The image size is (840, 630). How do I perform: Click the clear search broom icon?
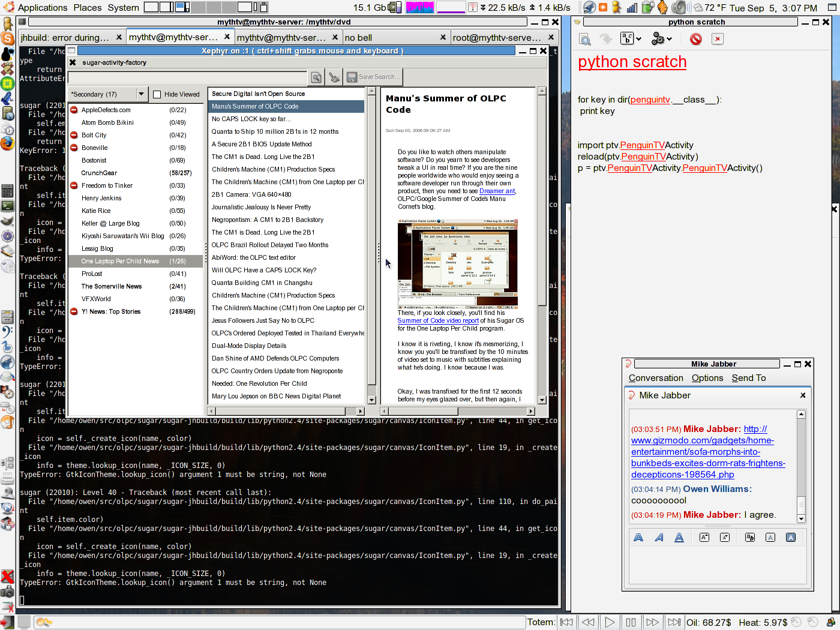click(335, 77)
